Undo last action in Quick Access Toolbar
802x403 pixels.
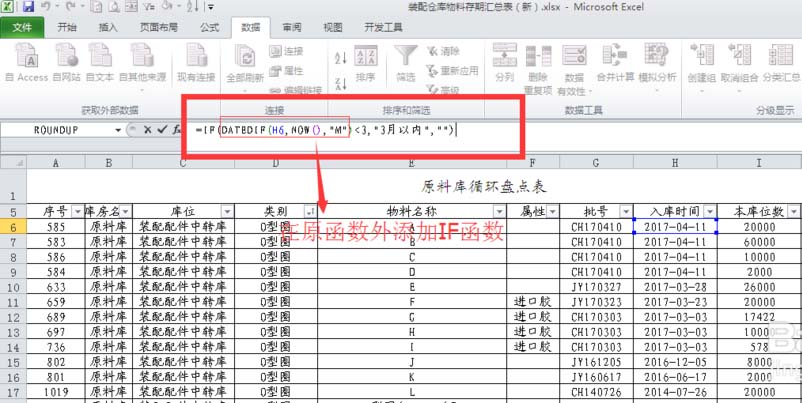(45, 7)
